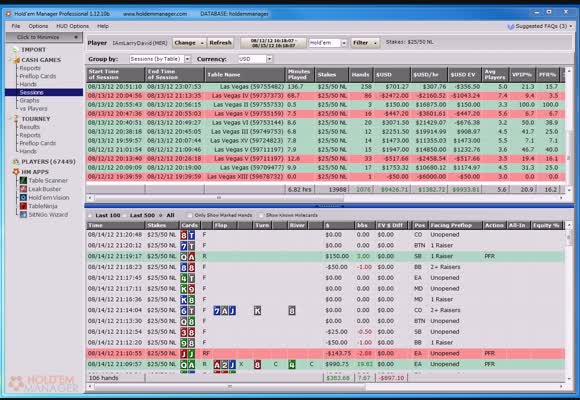Open the Change player dropdown

pyautogui.click(x=189, y=43)
